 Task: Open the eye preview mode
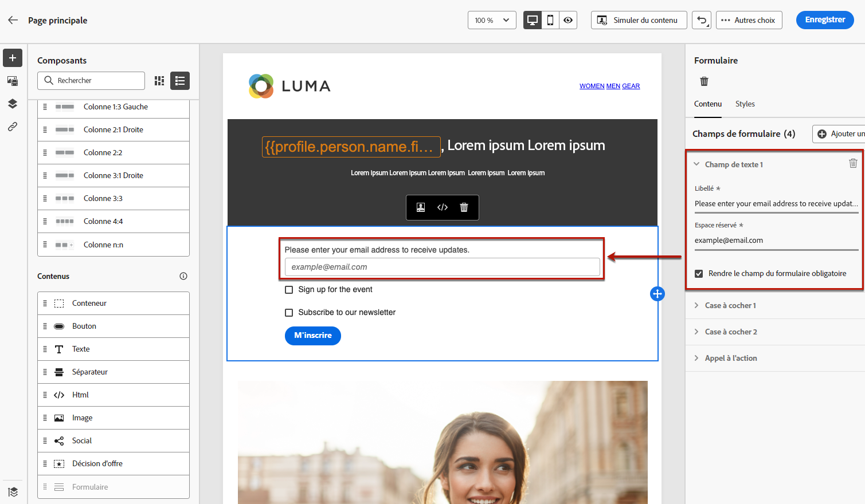click(x=568, y=20)
